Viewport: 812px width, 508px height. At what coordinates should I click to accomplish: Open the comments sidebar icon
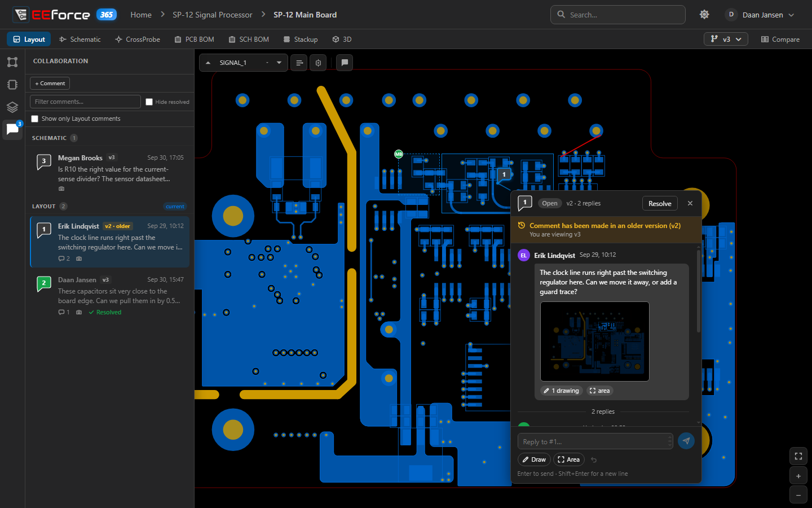pos(12,129)
